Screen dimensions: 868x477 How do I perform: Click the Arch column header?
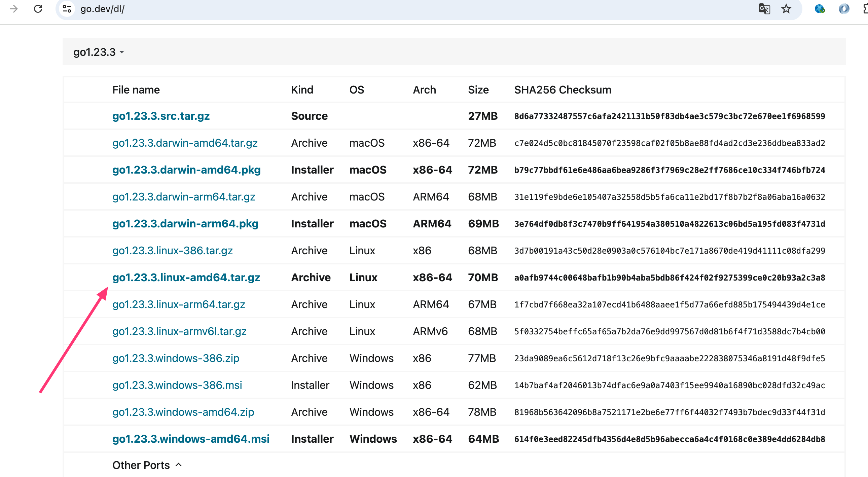click(424, 90)
